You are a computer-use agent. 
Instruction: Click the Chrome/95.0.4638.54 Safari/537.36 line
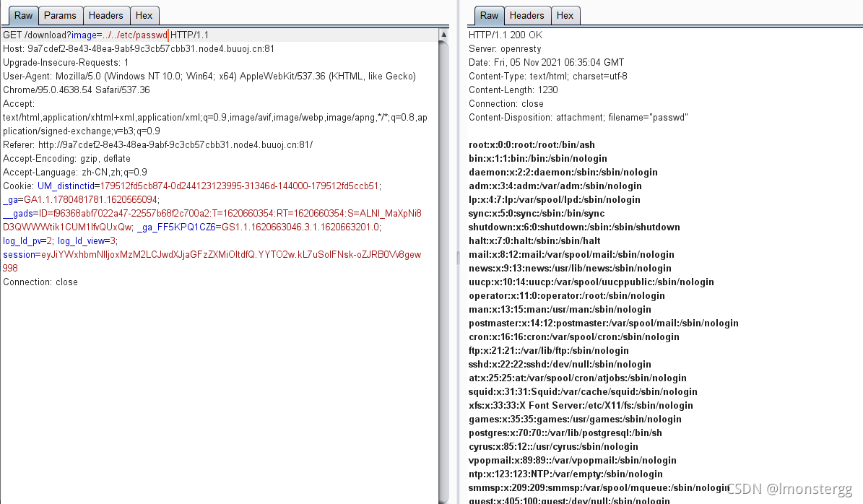point(76,90)
